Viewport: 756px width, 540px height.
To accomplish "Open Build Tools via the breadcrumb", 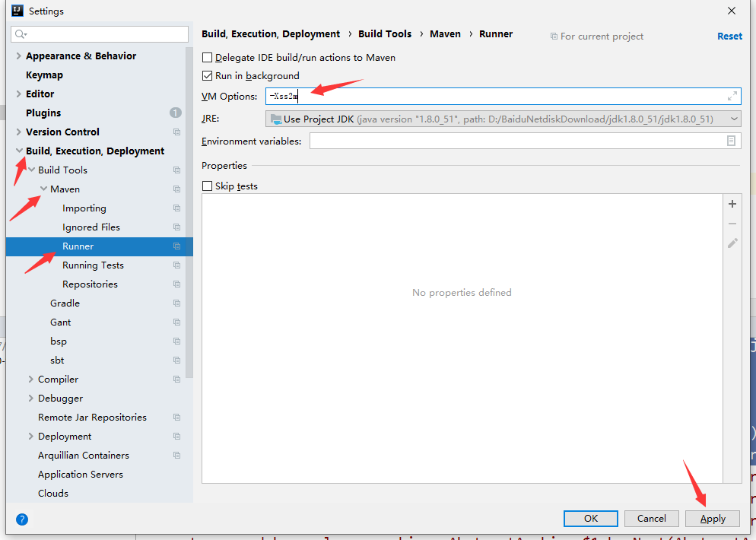I will 385,33.
